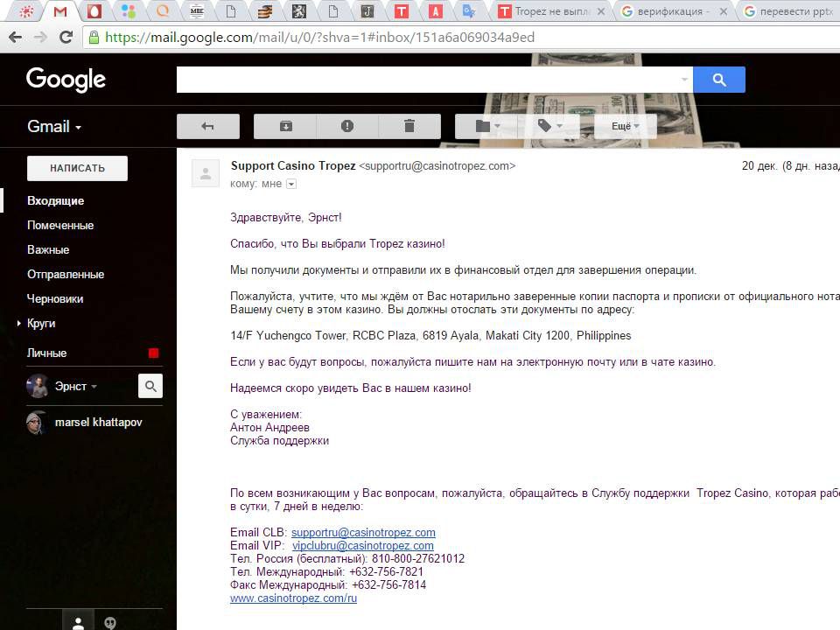Open the Отправленные folder
The height and width of the screenshot is (630, 840).
(66, 274)
